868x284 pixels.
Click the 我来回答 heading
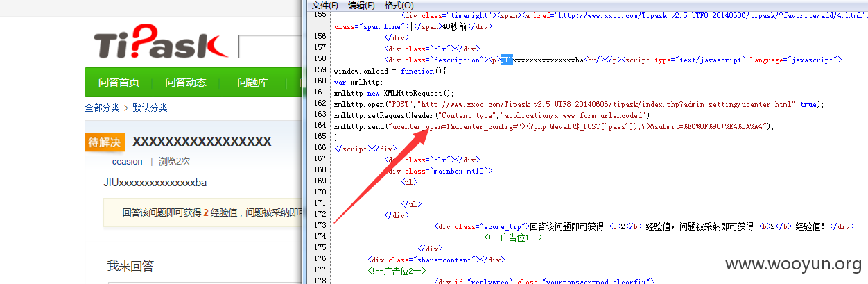pyautogui.click(x=130, y=266)
